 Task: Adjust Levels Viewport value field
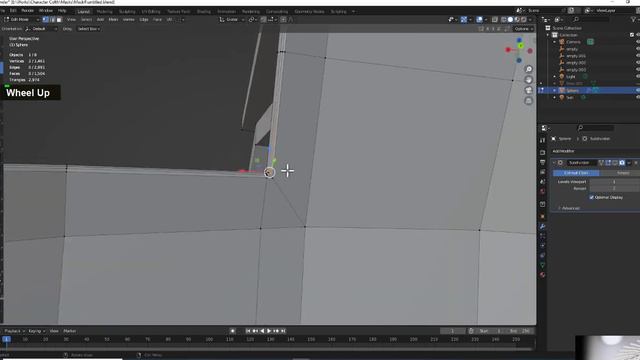tap(615, 182)
